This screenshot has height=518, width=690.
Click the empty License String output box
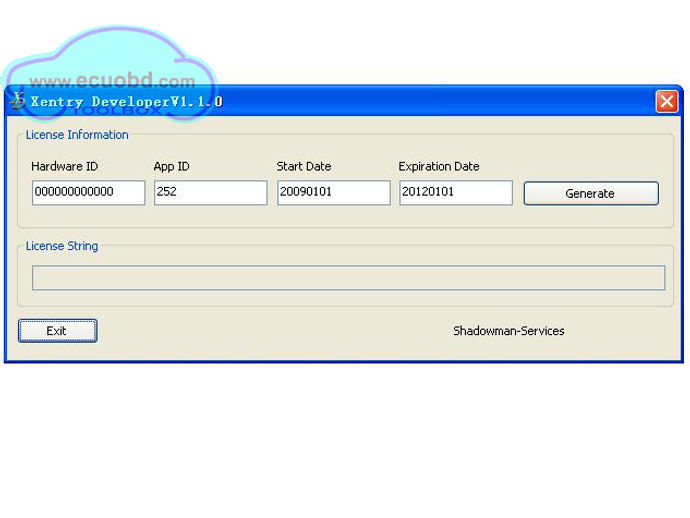pyautogui.click(x=349, y=278)
